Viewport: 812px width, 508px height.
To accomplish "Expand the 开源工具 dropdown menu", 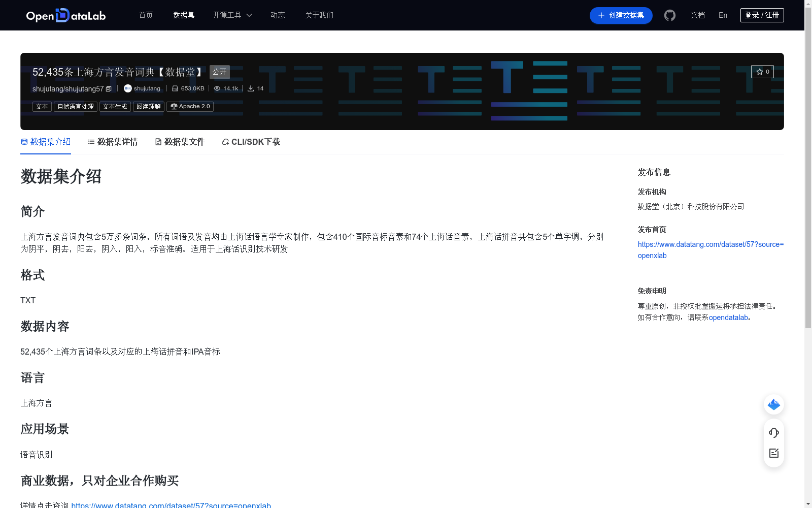I will pyautogui.click(x=232, y=15).
